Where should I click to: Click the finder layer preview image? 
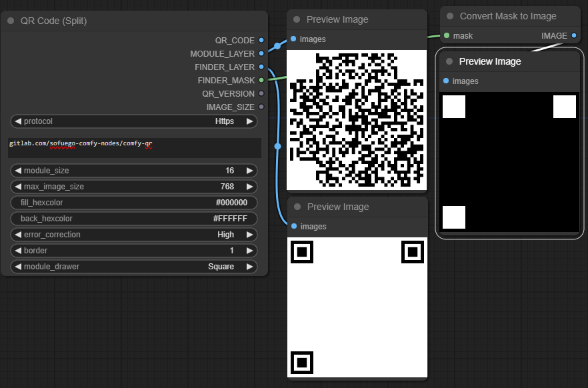click(x=357, y=307)
